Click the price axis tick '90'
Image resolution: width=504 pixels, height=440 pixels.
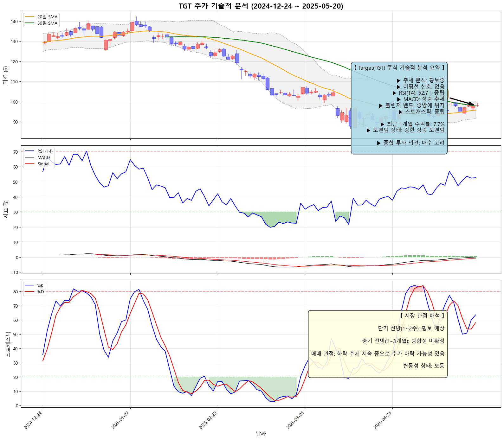[x=16, y=122]
